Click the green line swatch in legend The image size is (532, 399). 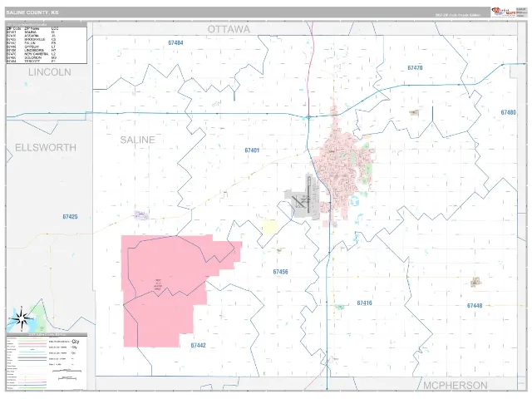click(32, 387)
